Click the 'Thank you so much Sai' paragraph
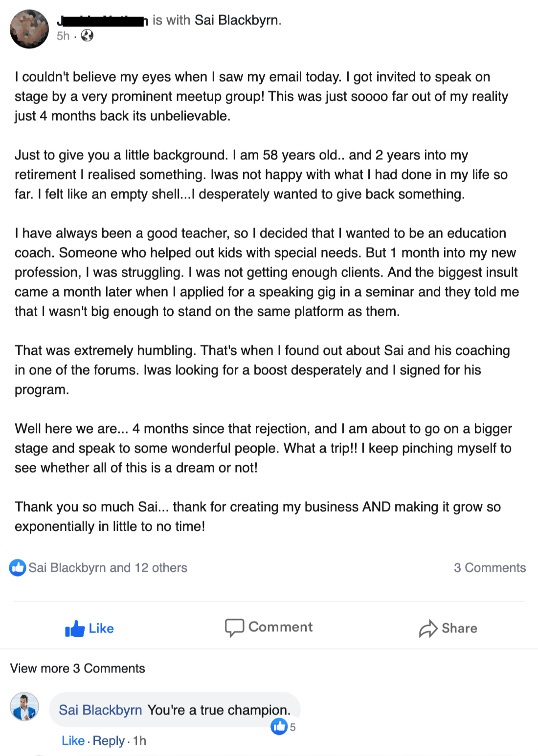Viewport: 538px width, 756px height. (x=257, y=517)
